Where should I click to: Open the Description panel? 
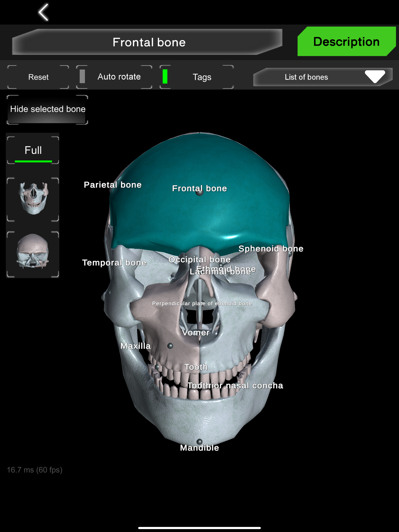(346, 41)
